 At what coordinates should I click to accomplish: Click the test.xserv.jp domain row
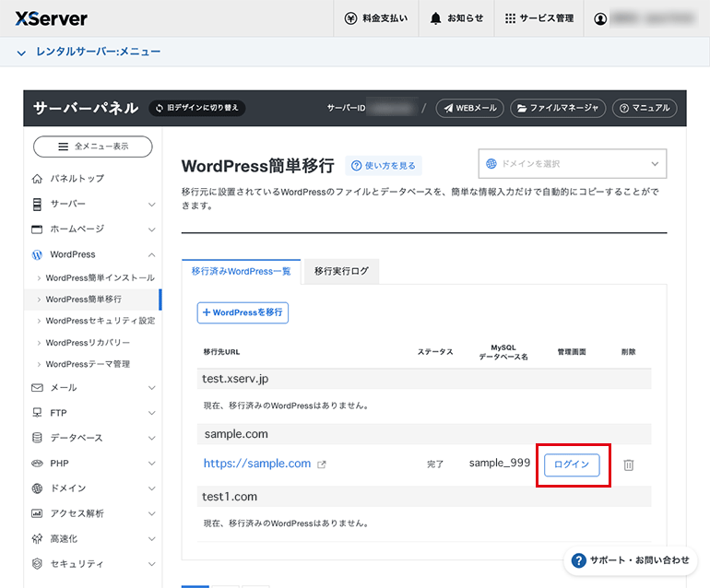pyautogui.click(x=424, y=379)
